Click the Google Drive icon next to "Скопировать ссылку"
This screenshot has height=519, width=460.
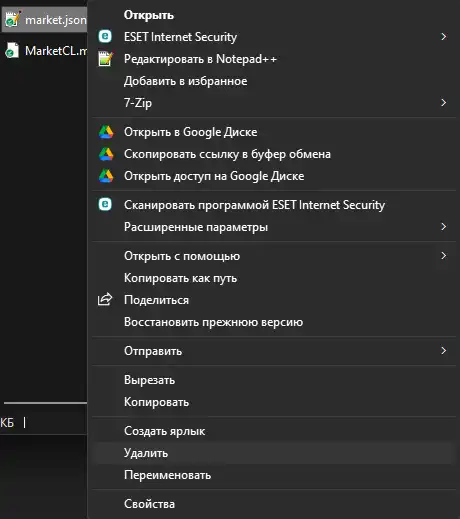coord(106,154)
